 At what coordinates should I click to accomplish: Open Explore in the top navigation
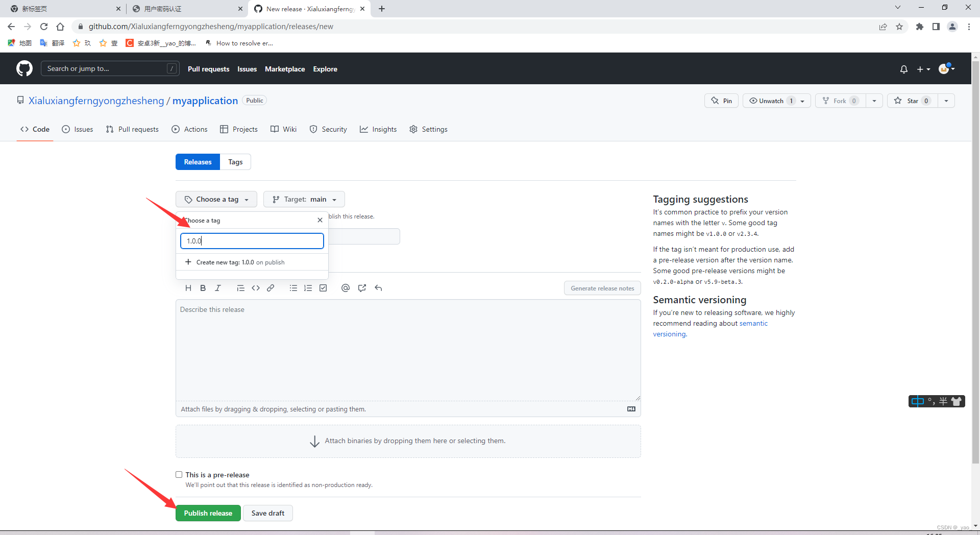325,69
